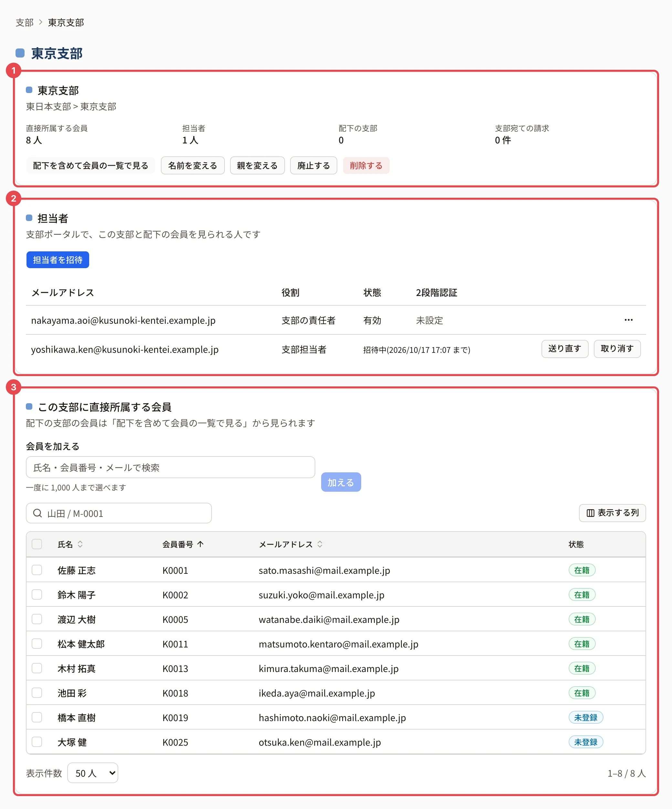Check the box for 佐藤 正志
This screenshot has width=672, height=809.
(37, 570)
